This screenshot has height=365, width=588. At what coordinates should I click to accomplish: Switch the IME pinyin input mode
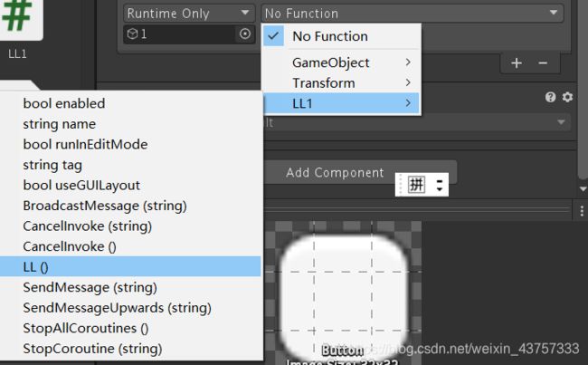(416, 185)
